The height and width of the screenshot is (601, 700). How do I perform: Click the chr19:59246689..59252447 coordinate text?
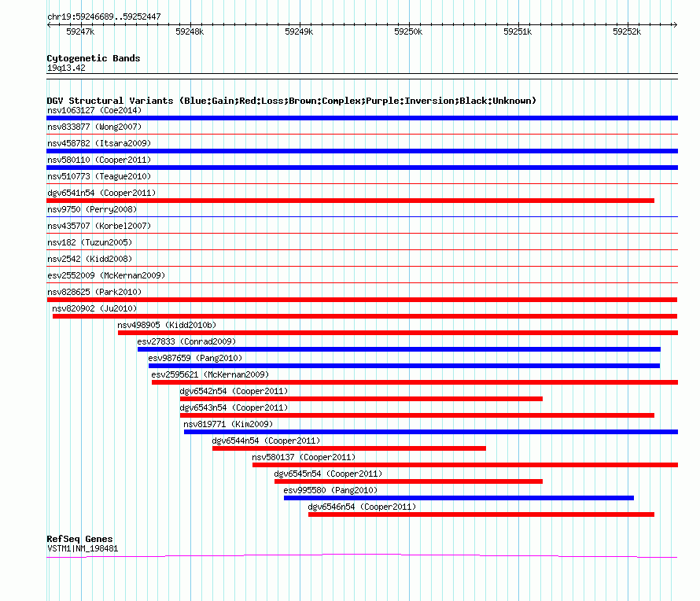[104, 17]
